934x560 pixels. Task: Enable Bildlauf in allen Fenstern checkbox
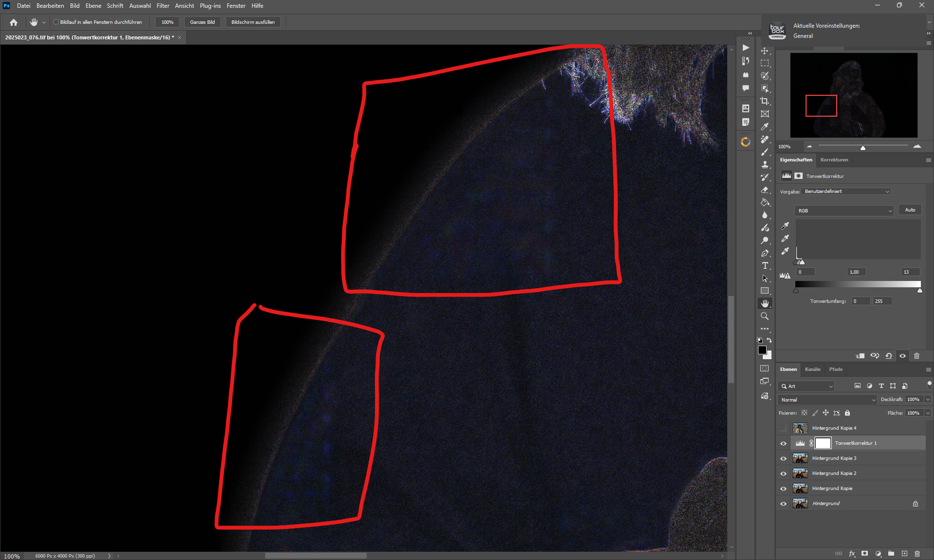click(x=56, y=22)
